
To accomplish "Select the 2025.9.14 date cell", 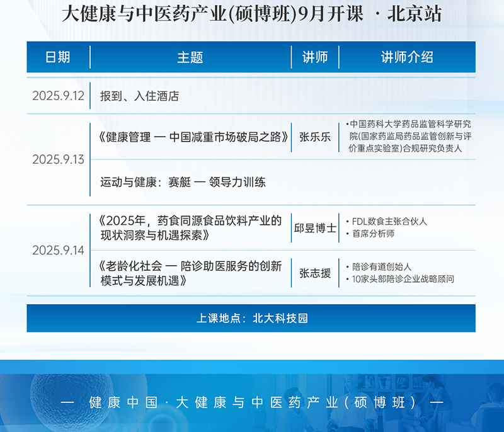I will coord(58,250).
